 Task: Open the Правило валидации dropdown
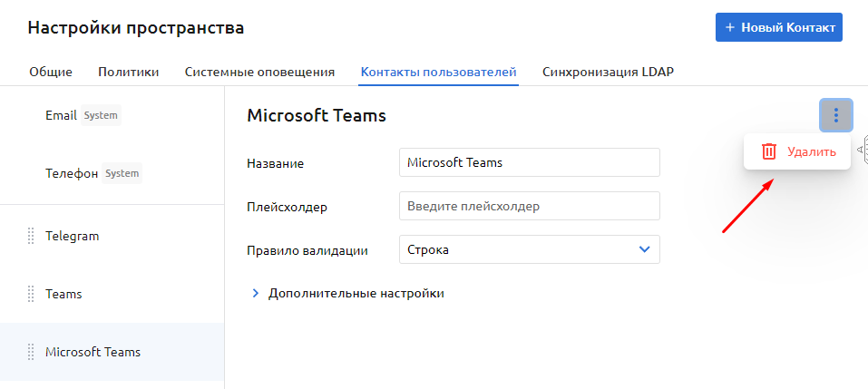(529, 249)
